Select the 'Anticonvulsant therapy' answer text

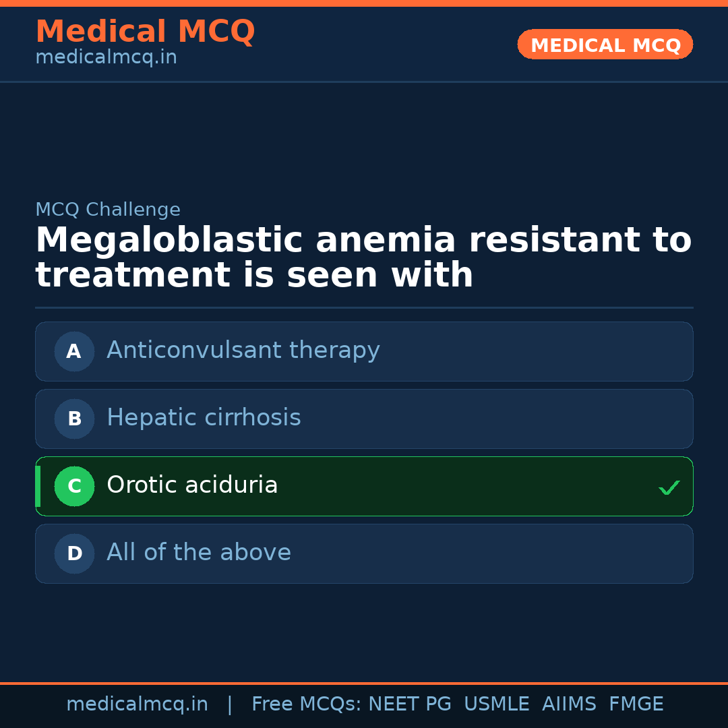(x=243, y=351)
